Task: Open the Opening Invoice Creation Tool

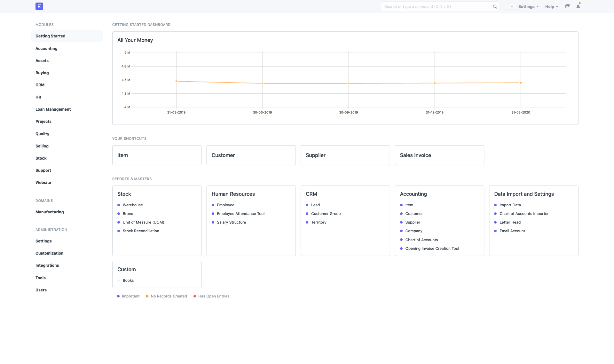Action: coord(432,249)
